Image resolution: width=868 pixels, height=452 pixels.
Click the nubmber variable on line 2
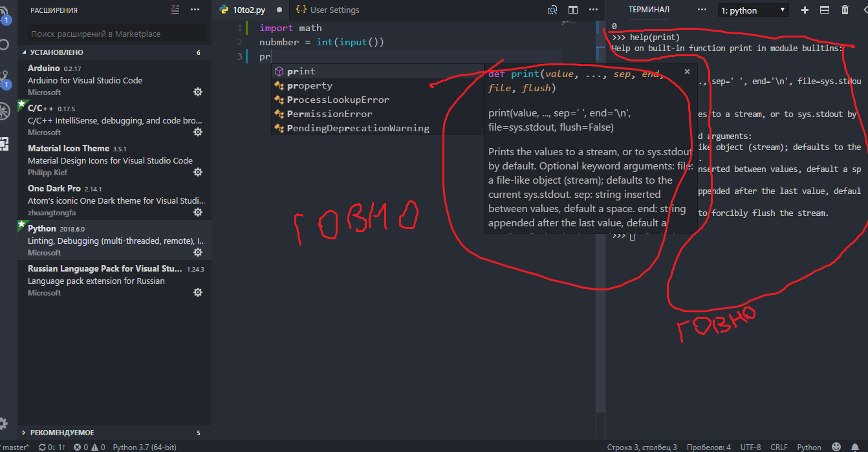(279, 42)
